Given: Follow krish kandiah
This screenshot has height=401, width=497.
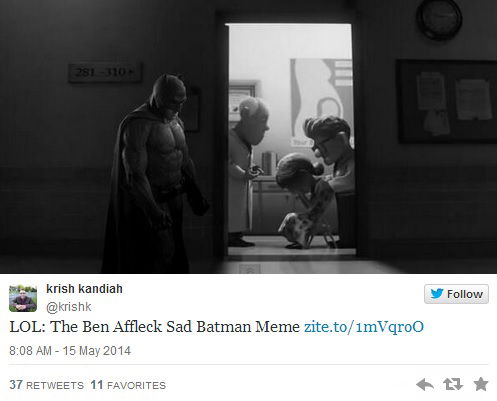Looking at the screenshot, I should pos(456,294).
